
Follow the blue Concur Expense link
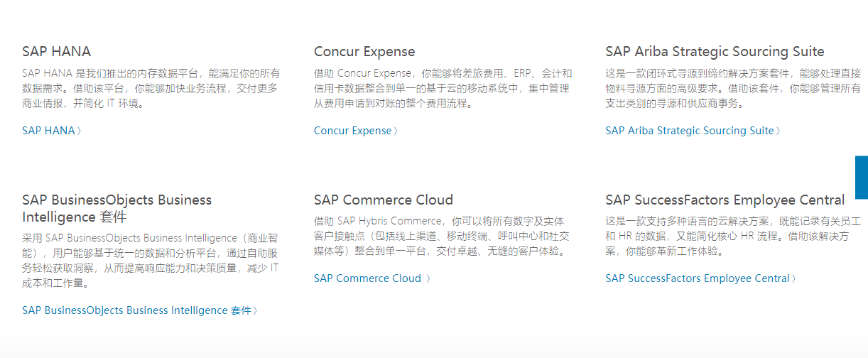(352, 131)
